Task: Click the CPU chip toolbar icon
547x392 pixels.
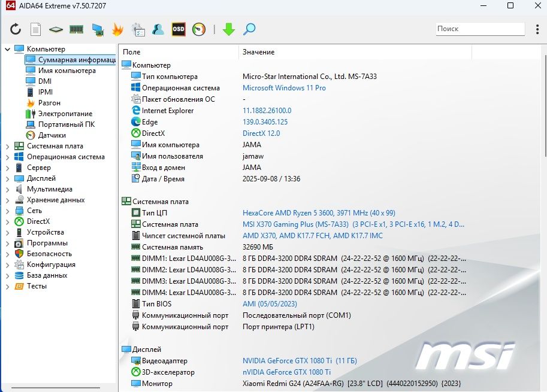Action: click(x=56, y=29)
